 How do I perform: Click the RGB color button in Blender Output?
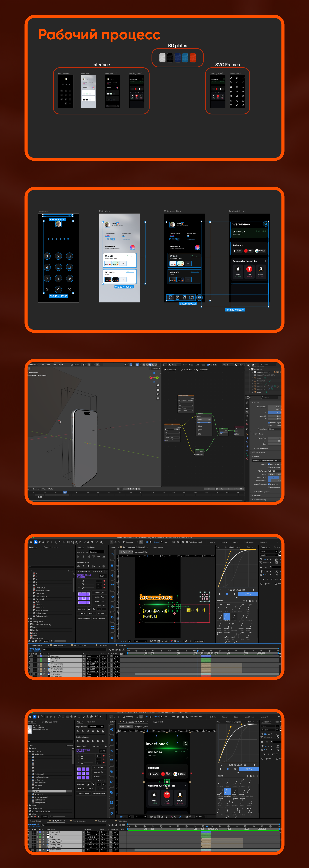tap(279, 474)
